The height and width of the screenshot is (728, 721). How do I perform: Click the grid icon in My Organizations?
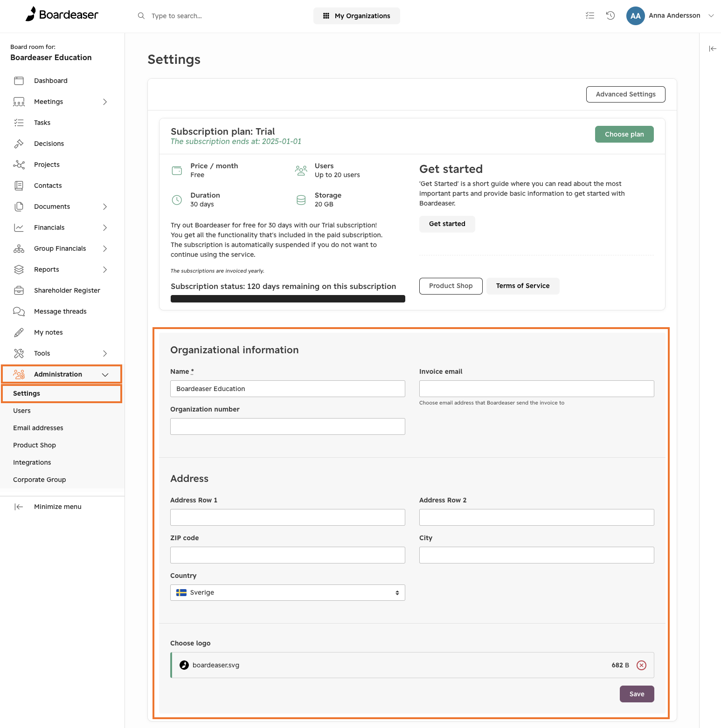click(x=326, y=16)
